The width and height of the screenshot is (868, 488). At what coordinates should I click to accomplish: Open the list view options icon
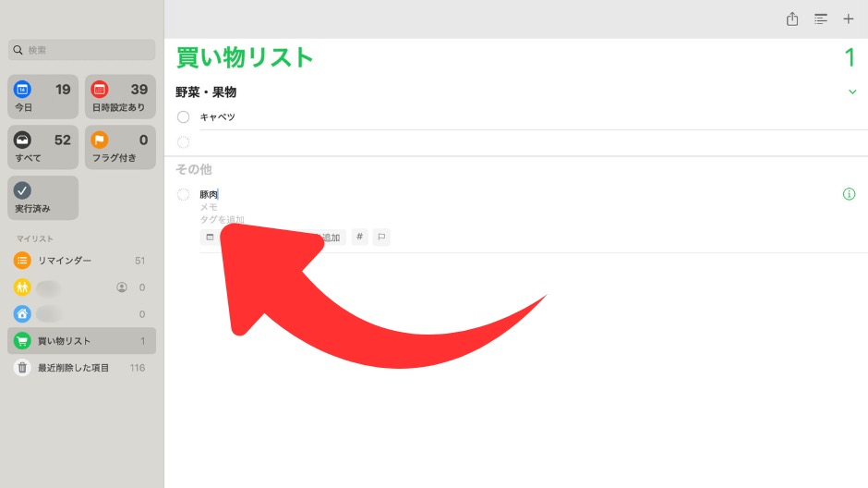point(820,18)
